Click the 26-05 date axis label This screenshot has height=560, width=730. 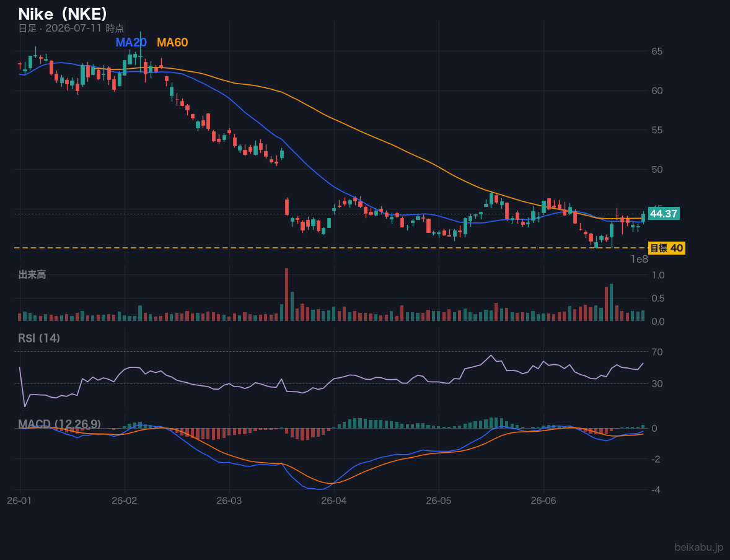tap(439, 501)
